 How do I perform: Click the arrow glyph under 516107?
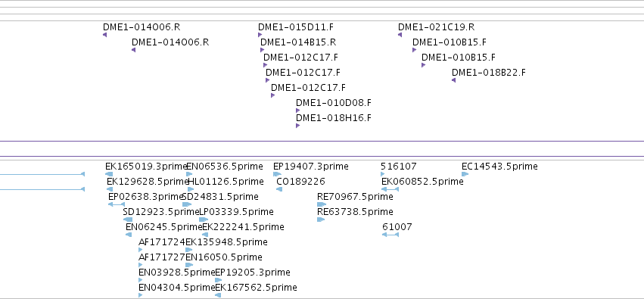coord(383,174)
